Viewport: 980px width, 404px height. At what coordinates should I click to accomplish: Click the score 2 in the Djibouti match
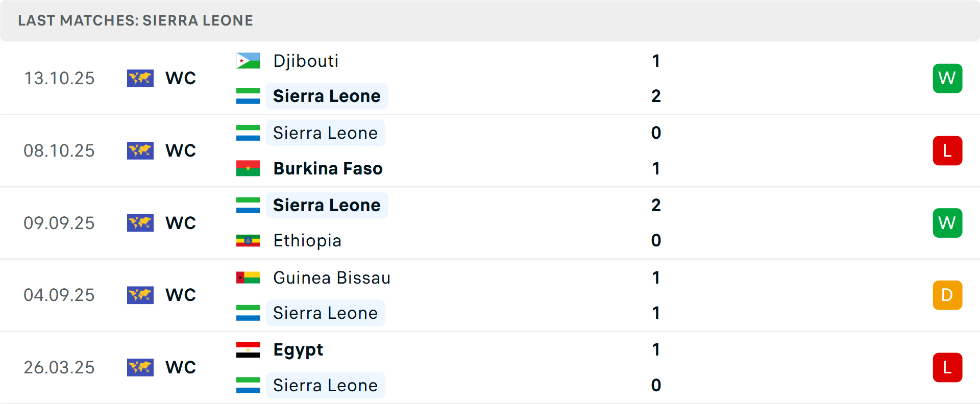tap(656, 96)
